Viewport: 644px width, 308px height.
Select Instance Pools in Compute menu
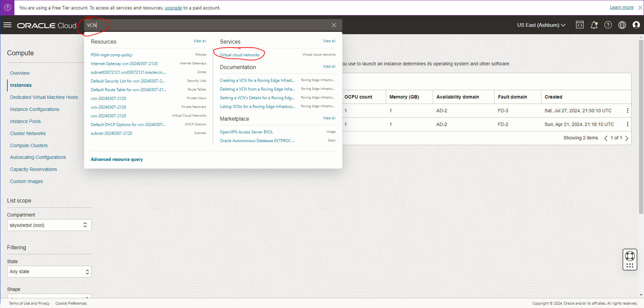pos(25,121)
